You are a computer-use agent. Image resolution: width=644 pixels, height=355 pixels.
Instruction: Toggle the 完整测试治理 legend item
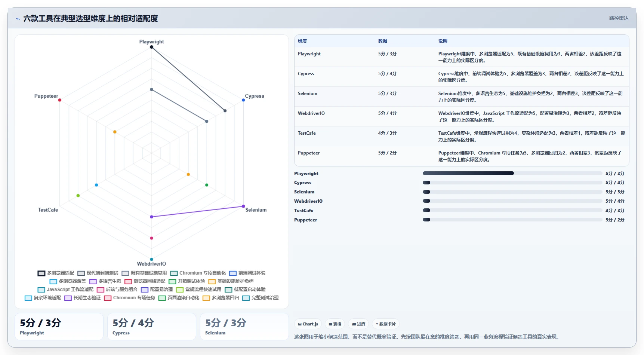[x=261, y=298]
